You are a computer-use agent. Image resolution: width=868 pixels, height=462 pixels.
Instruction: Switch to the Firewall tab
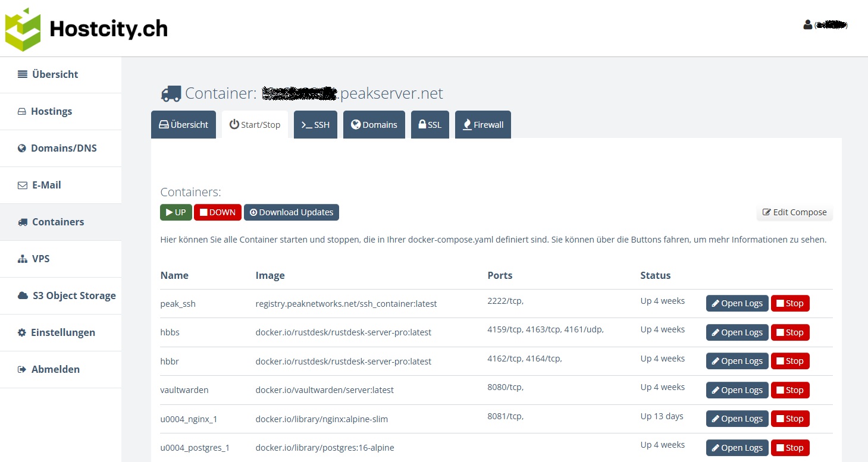[482, 125]
